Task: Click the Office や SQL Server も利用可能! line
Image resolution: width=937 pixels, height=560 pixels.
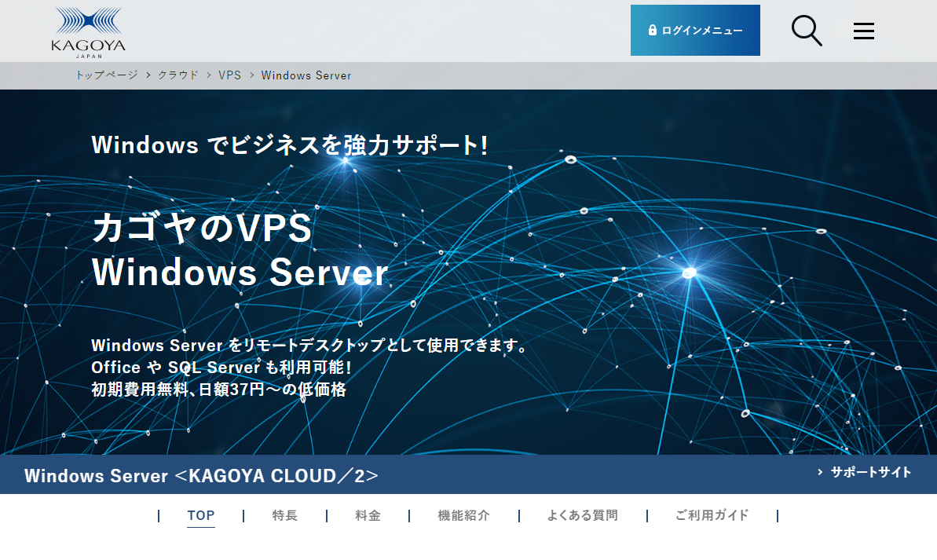Action: 221,367
